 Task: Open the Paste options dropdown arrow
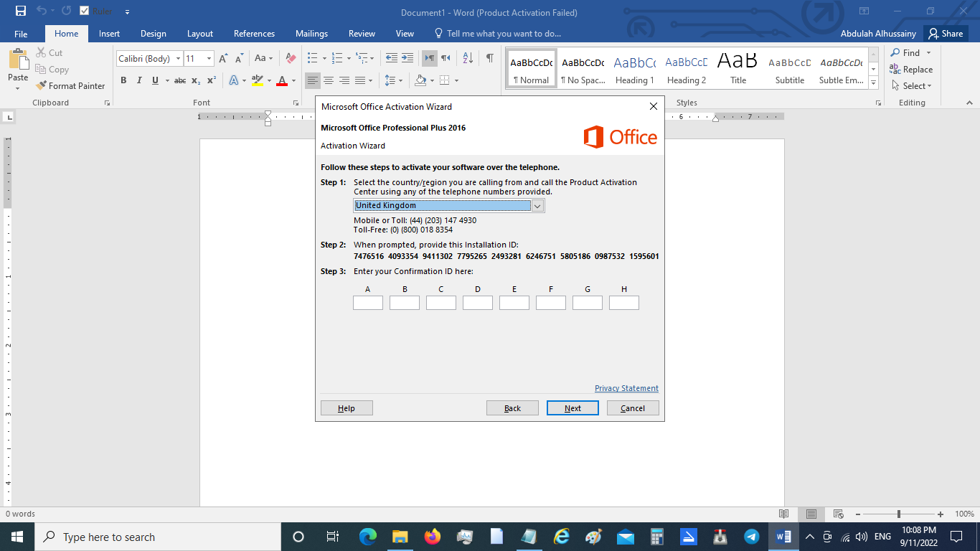(x=18, y=89)
